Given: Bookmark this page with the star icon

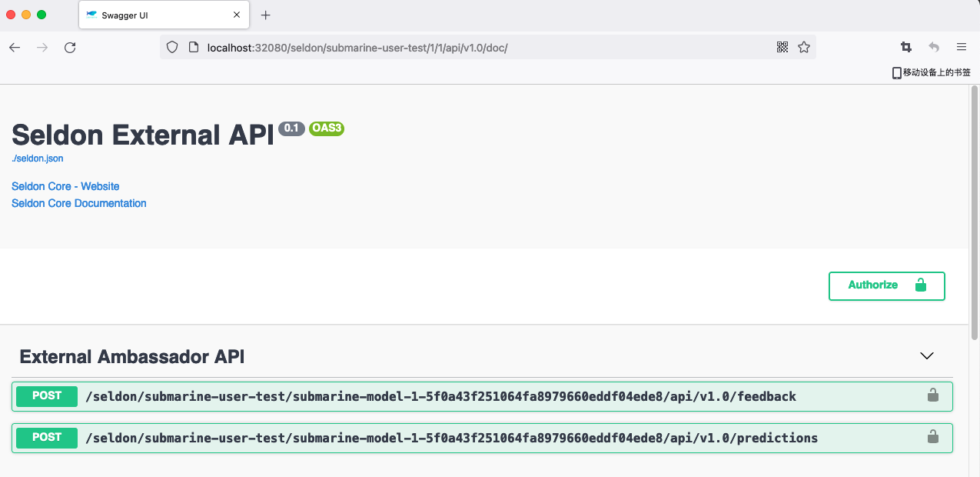Looking at the screenshot, I should [x=804, y=47].
